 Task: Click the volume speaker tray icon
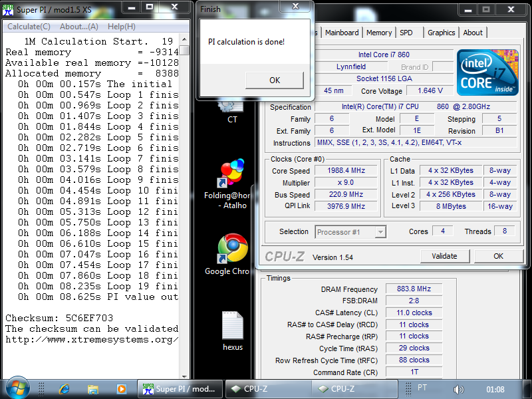coord(458,389)
